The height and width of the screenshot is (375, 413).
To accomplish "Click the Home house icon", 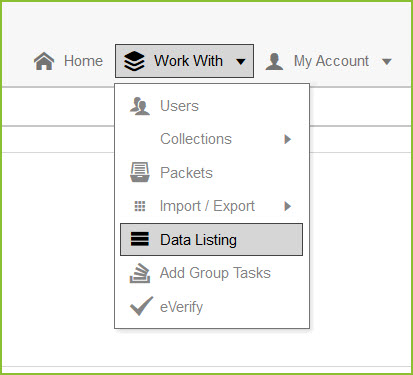I will point(44,61).
